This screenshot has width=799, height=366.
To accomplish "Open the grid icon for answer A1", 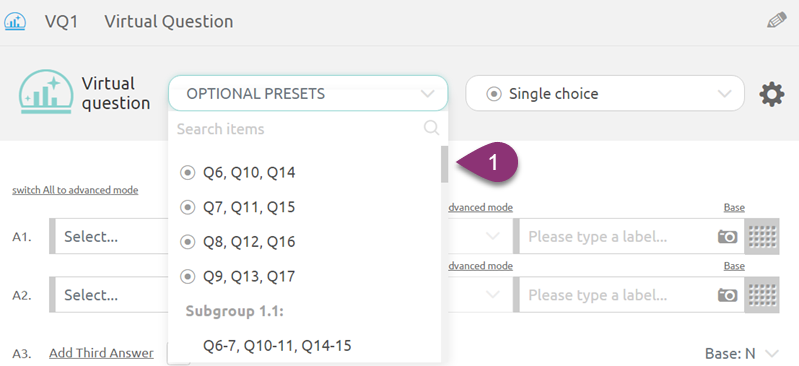I will (762, 237).
